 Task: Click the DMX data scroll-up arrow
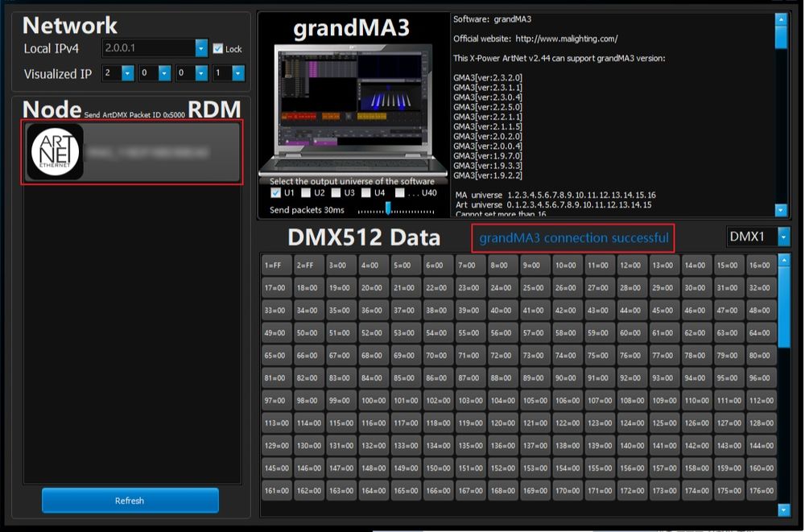point(784,260)
